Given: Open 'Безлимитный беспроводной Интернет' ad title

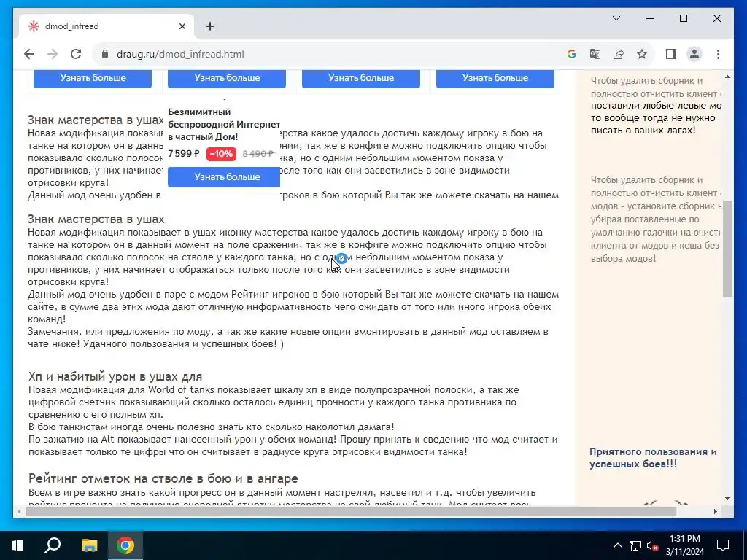Looking at the screenshot, I should tap(224, 124).
